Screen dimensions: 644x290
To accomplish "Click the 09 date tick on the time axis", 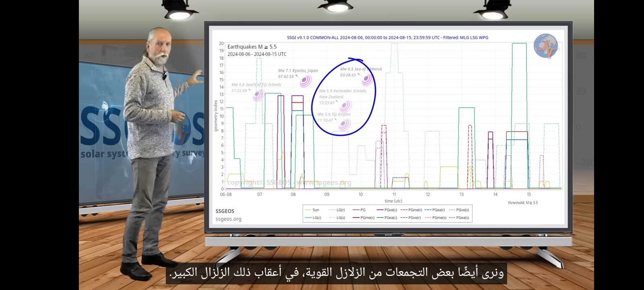I will point(327,194).
